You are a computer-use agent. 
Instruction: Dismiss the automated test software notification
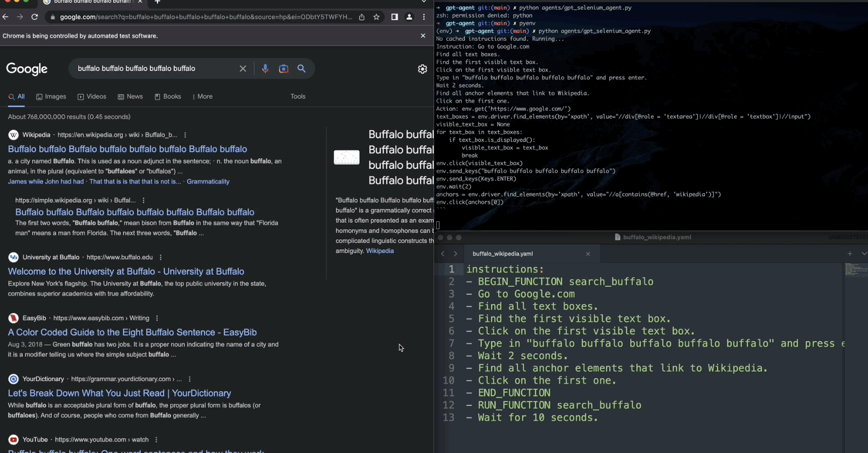(423, 36)
